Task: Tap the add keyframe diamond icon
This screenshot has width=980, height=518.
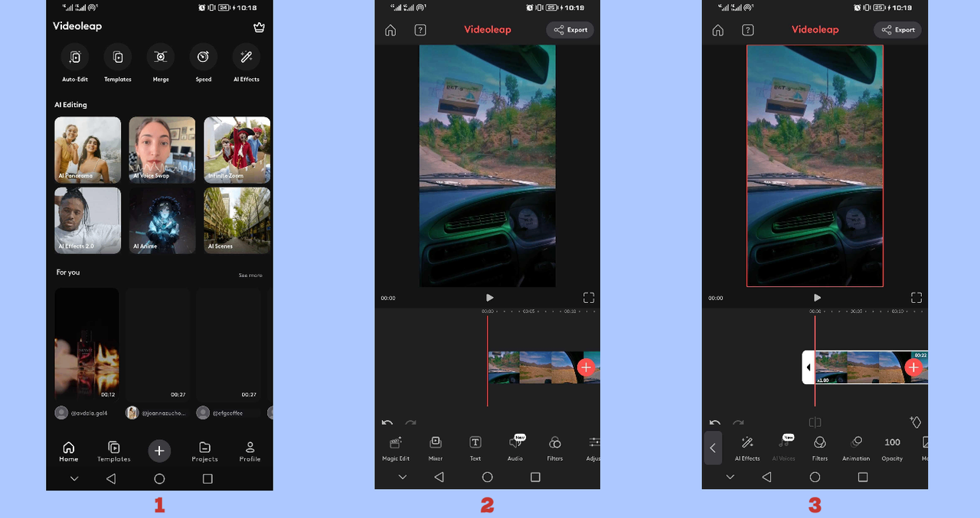Action: point(915,422)
